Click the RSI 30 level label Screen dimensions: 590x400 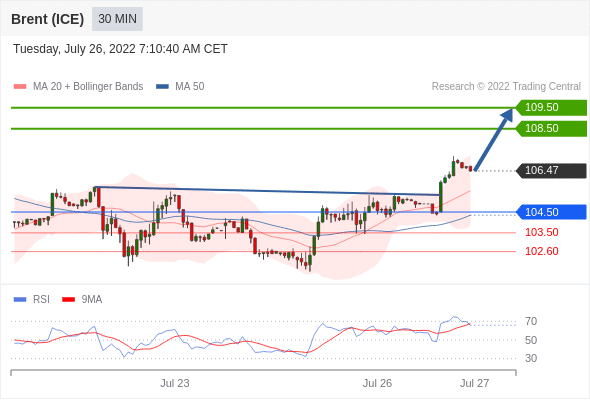pyautogui.click(x=531, y=358)
